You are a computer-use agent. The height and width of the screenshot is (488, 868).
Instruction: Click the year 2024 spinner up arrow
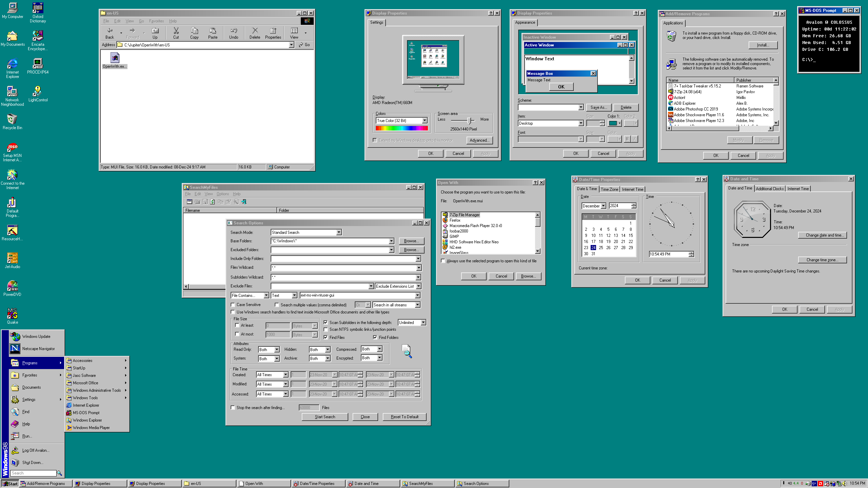click(x=634, y=205)
